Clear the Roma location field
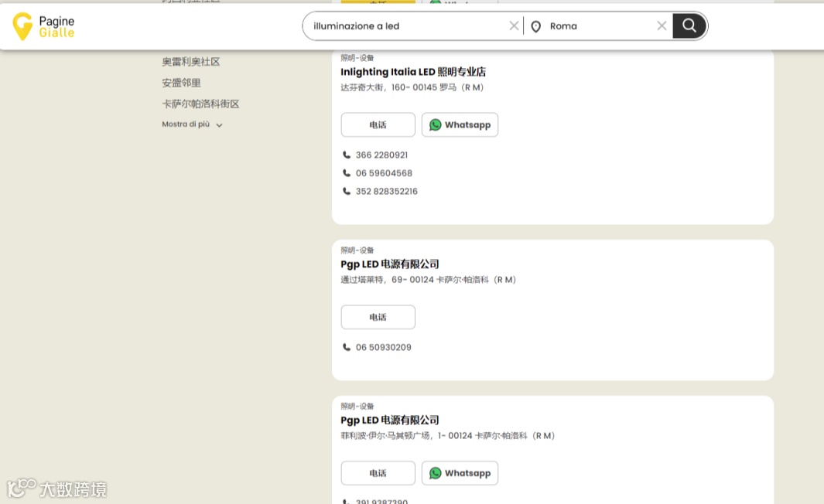The image size is (824, 504). point(662,26)
